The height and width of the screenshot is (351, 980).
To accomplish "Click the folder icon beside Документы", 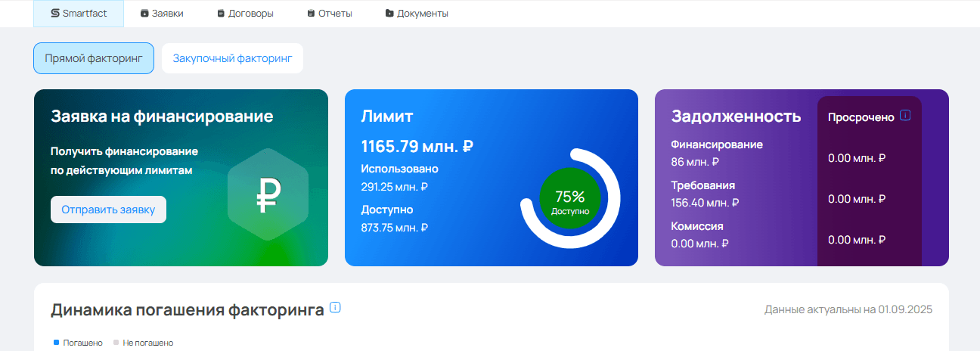I will [x=389, y=14].
